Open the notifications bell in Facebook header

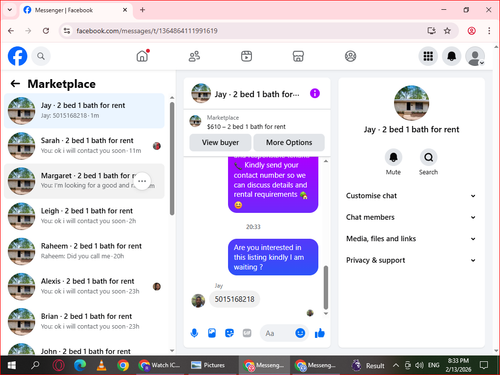coord(451,56)
